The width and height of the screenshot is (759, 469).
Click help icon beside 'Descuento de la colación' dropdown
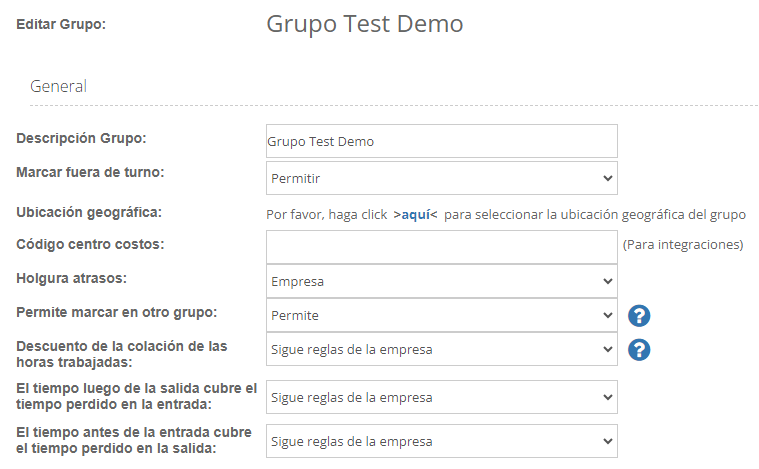[x=639, y=350]
